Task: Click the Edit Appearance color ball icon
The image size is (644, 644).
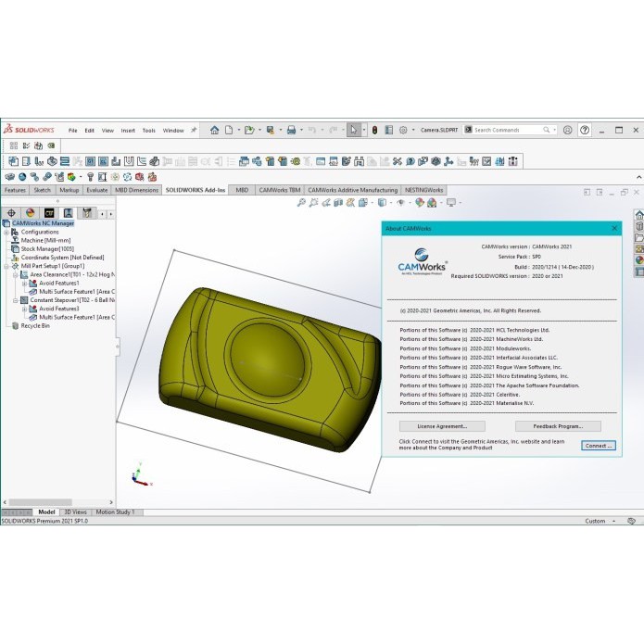Action: click(x=419, y=203)
